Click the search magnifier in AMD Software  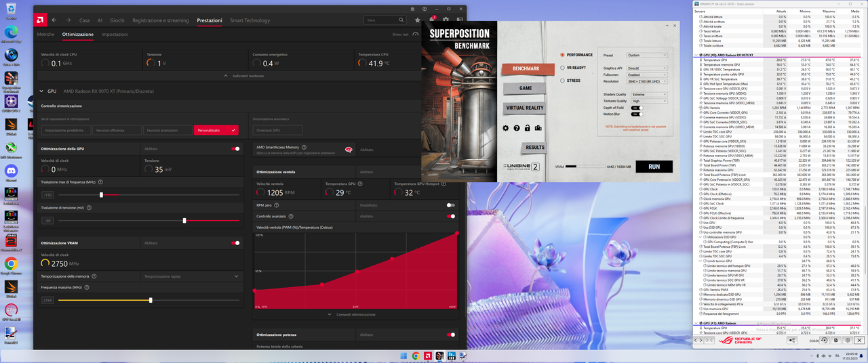point(401,20)
